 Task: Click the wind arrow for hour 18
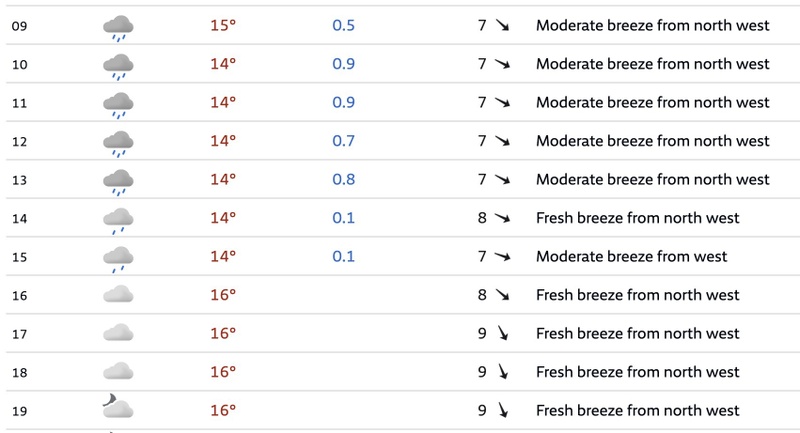503,372
